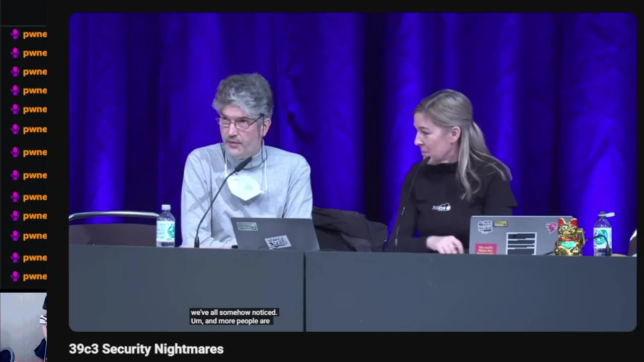Click the caption line "we've all somehow noticed."
The image size is (644, 362).
click(x=234, y=312)
